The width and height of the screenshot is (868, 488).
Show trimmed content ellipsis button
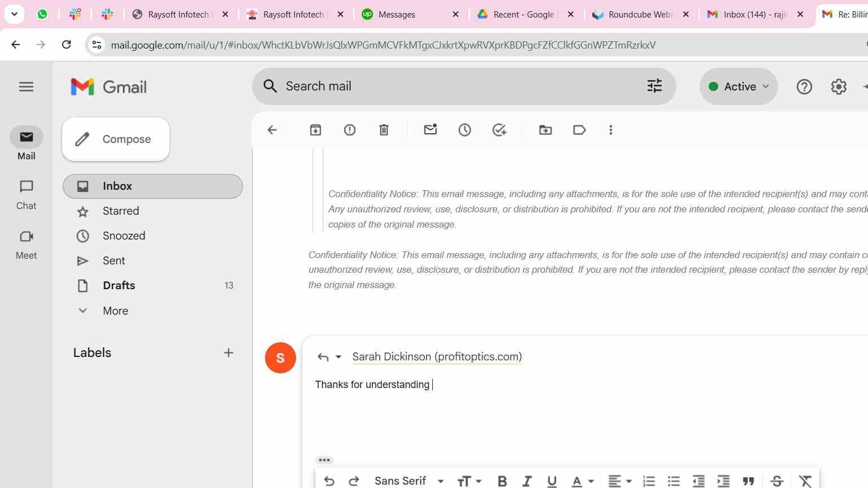[x=324, y=460]
